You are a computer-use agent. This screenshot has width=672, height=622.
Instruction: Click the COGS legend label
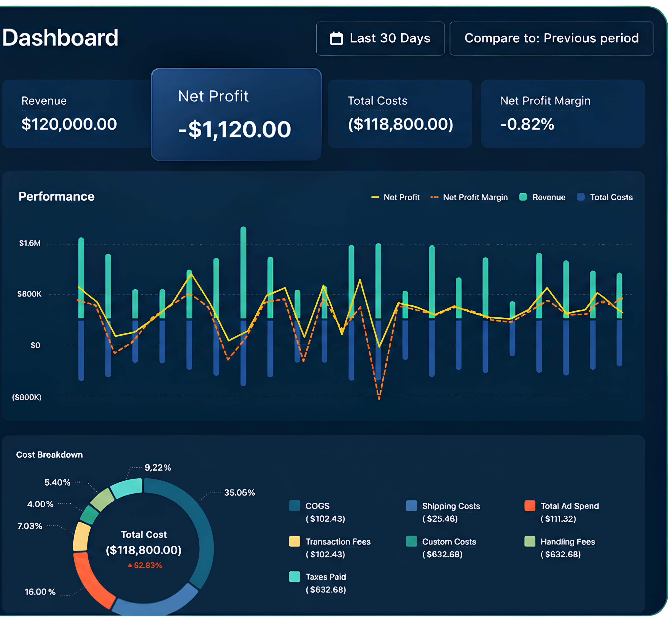317,506
